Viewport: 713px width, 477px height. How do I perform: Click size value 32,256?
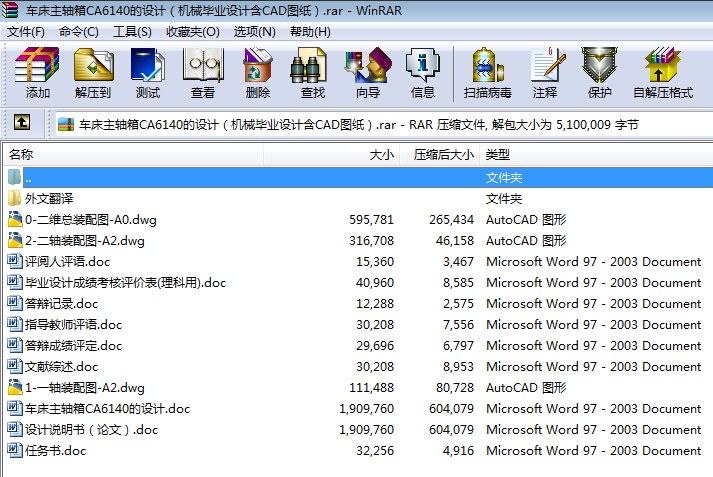(375, 451)
